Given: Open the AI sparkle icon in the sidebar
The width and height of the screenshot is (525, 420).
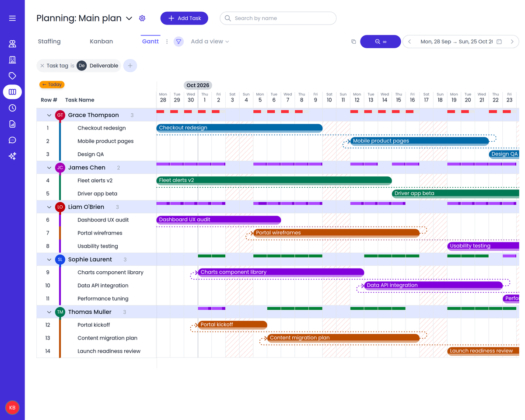Looking at the screenshot, I should coord(12,156).
